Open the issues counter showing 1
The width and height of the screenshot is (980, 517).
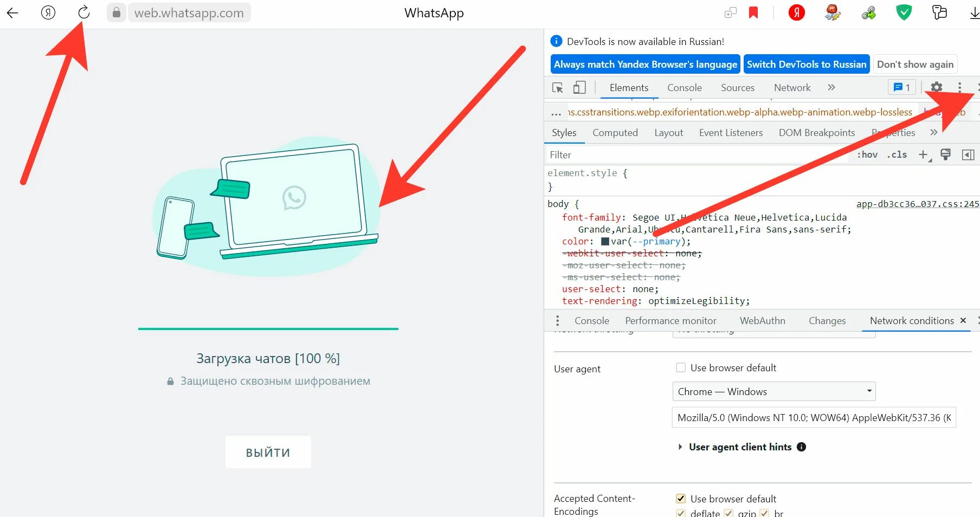901,87
